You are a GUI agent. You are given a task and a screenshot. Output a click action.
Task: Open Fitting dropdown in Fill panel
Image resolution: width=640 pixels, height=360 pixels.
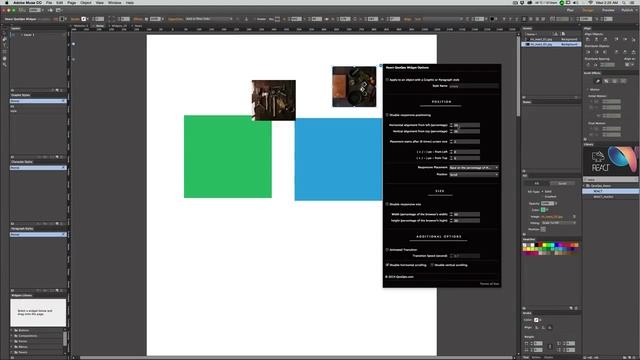pos(559,223)
